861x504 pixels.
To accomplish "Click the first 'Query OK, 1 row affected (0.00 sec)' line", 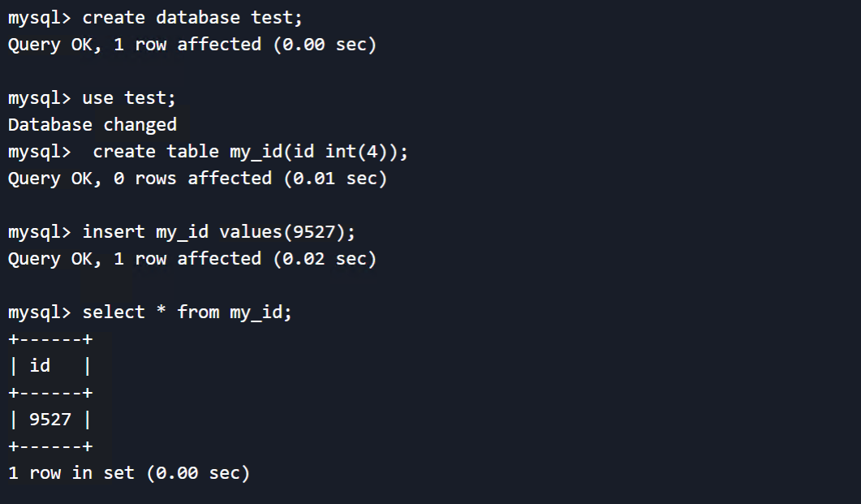I will coord(192,45).
